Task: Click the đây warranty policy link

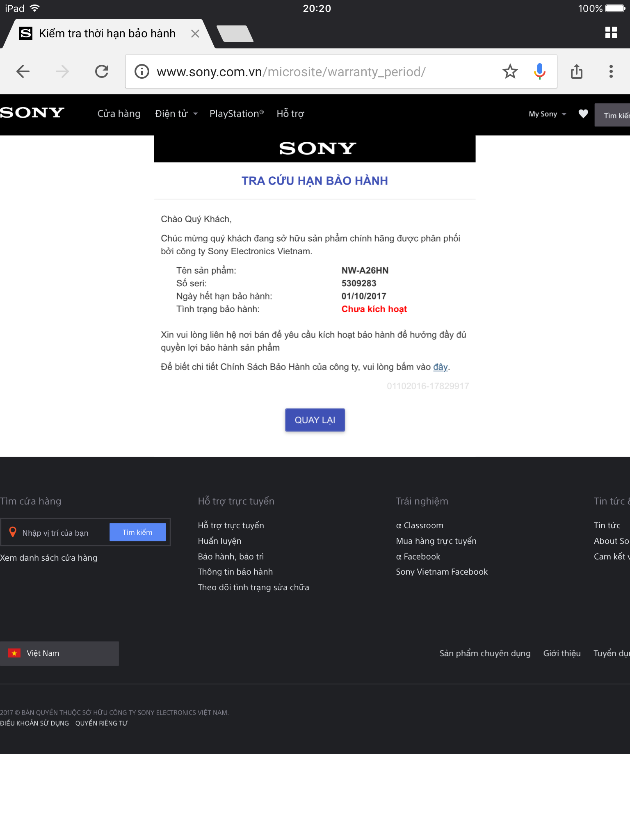Action: pyautogui.click(x=441, y=367)
